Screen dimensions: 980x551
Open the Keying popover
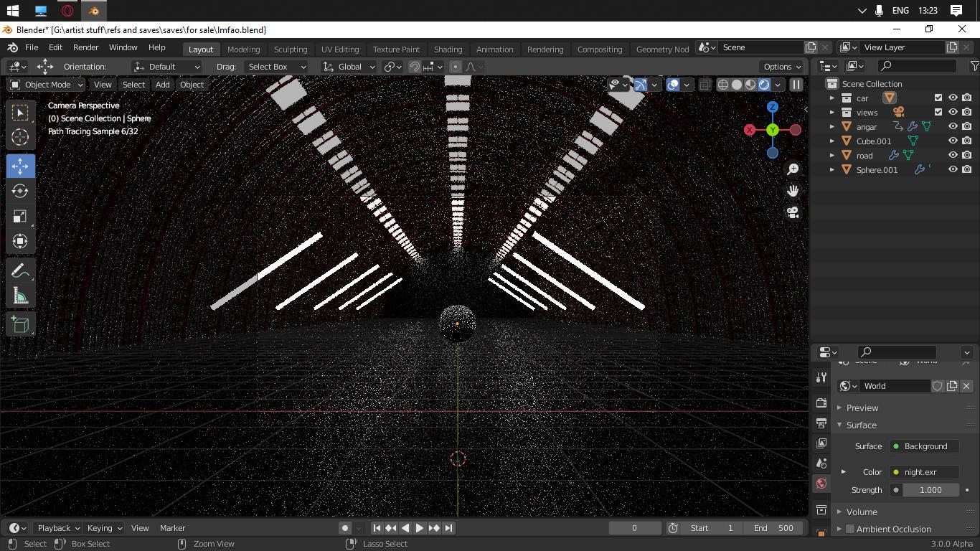(x=104, y=528)
